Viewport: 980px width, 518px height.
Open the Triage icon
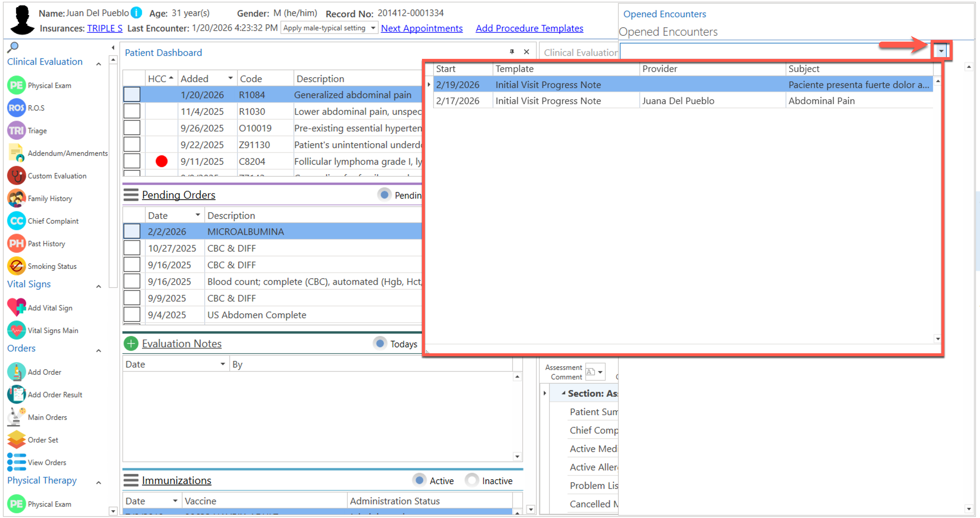pos(16,131)
